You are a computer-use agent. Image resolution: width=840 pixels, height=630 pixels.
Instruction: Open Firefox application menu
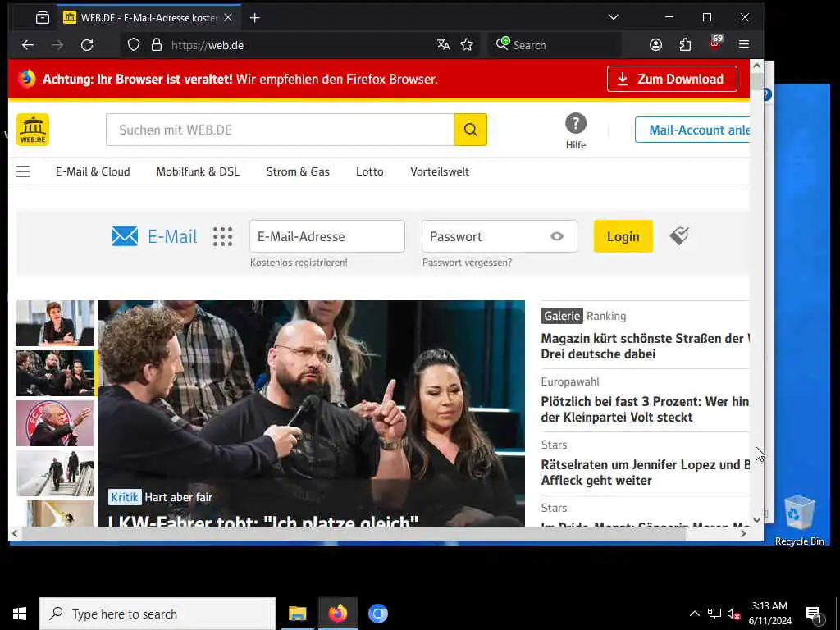tap(743, 44)
